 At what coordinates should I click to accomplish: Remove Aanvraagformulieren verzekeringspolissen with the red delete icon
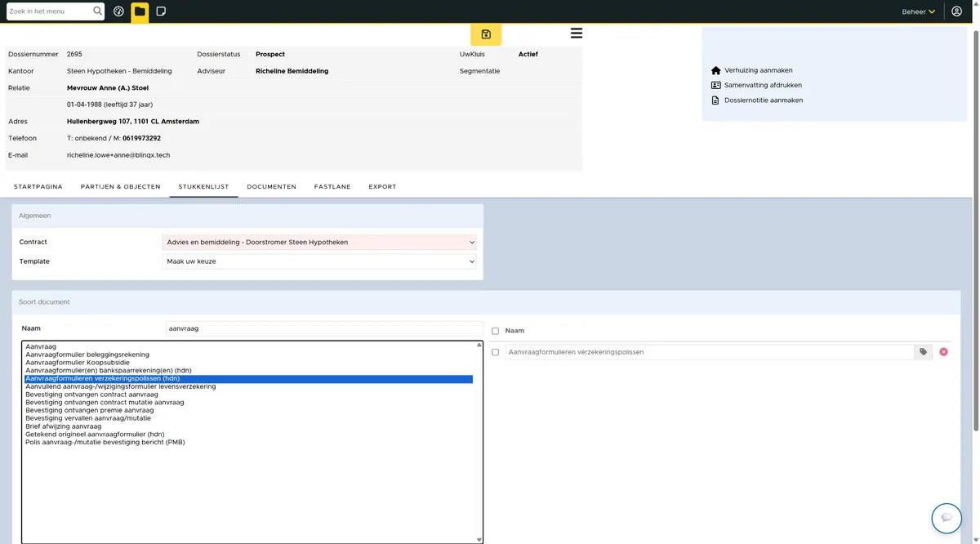(x=944, y=352)
